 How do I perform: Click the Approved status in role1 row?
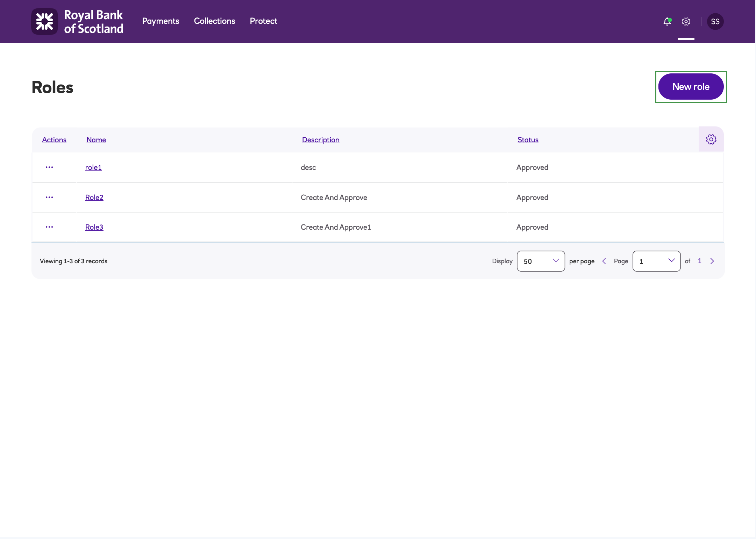(x=532, y=167)
